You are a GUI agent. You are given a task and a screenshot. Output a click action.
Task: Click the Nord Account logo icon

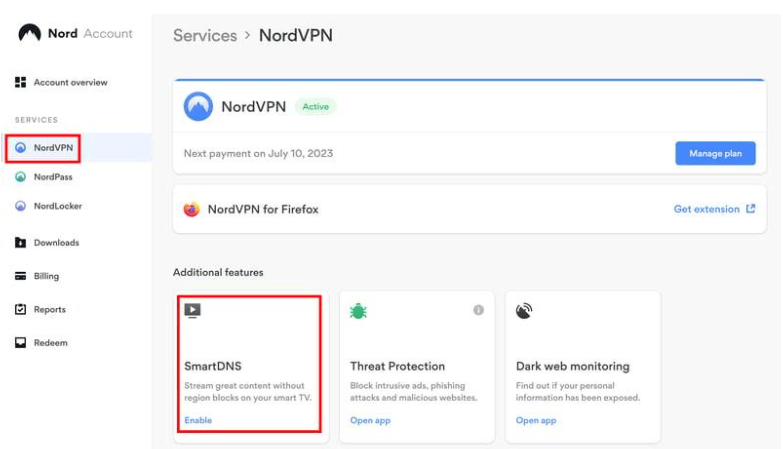point(30,33)
